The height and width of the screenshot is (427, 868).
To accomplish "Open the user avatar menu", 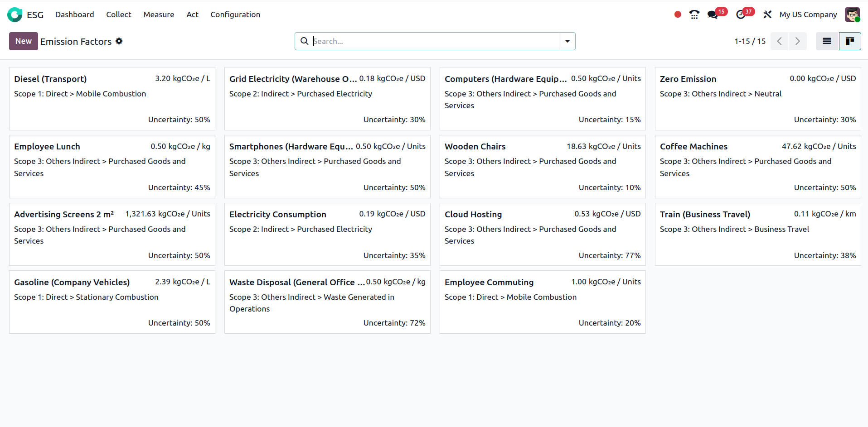I will [x=852, y=14].
